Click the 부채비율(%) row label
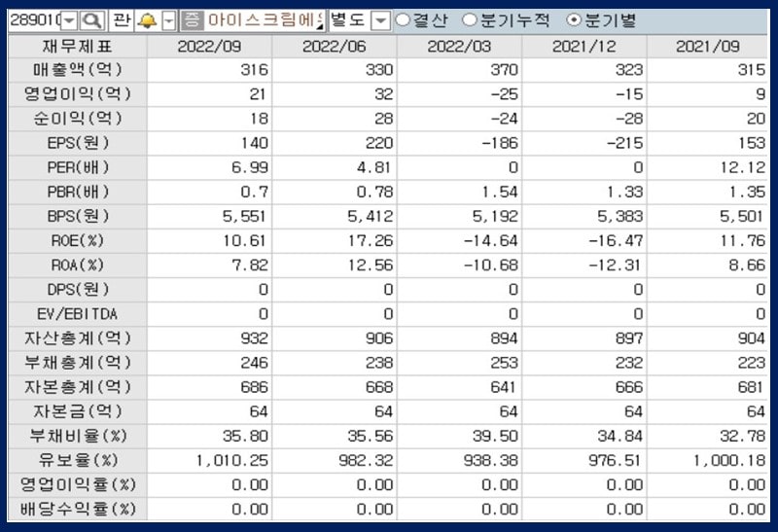The height and width of the screenshot is (532, 778). (78, 436)
